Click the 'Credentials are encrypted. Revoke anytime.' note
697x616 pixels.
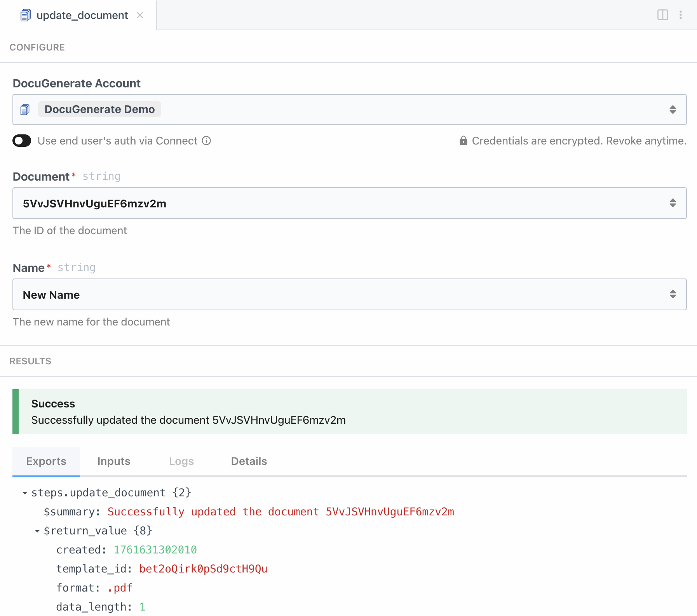579,141
